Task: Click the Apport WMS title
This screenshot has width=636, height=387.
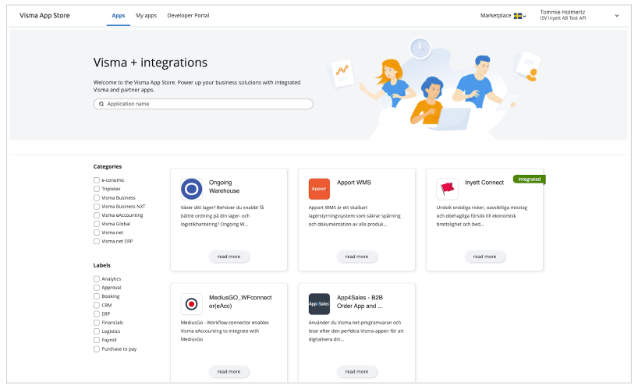Action: coord(354,183)
